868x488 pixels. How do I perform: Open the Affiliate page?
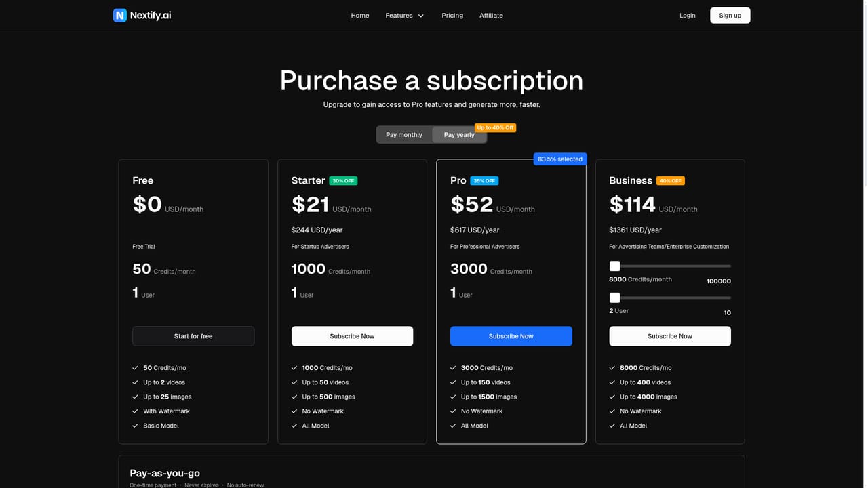(x=491, y=16)
